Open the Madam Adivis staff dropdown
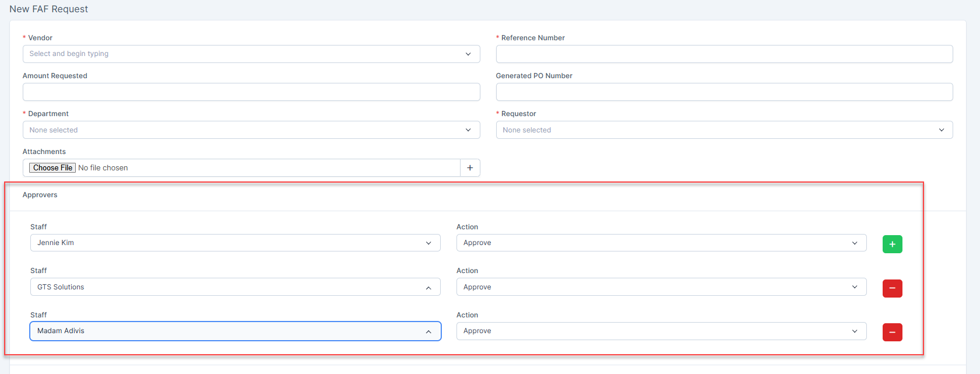The image size is (980, 374). (235, 331)
